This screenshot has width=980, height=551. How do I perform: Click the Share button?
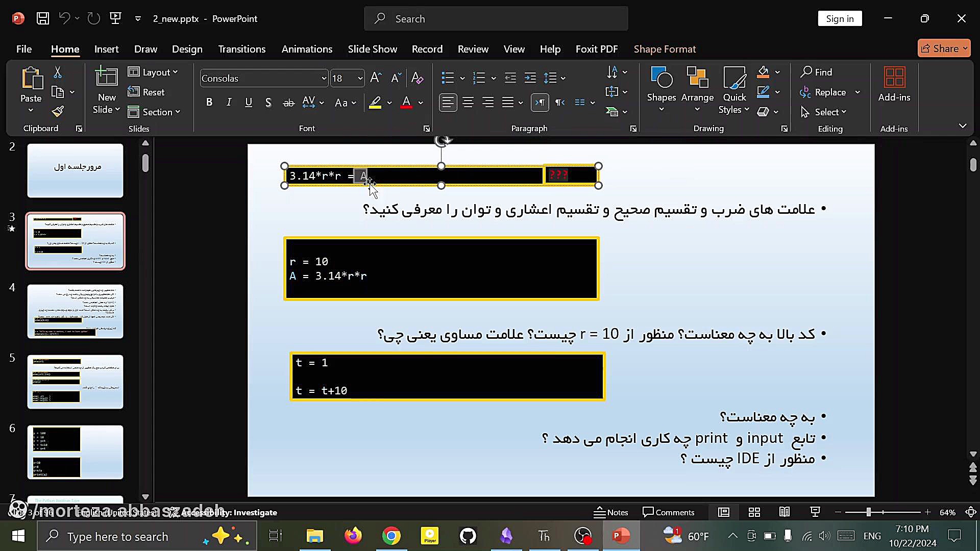coord(940,48)
